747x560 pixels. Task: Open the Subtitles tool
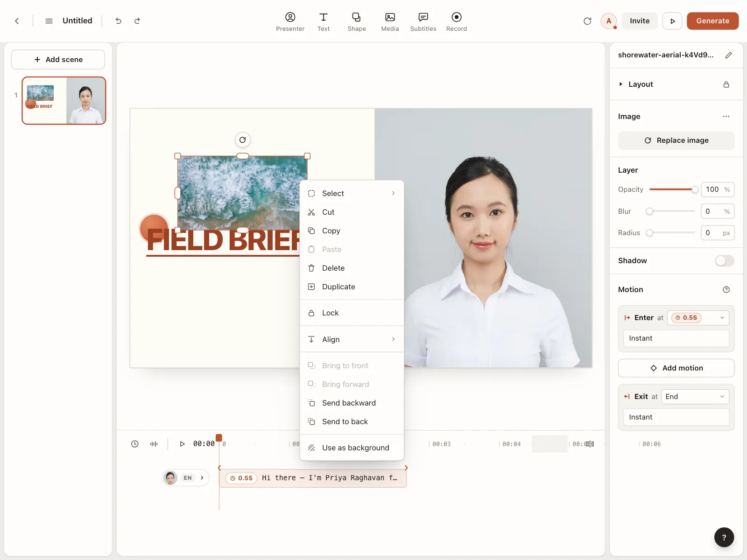423,21
